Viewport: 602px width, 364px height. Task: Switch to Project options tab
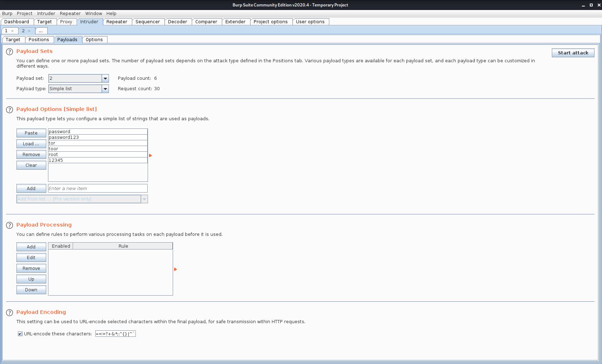tap(271, 22)
